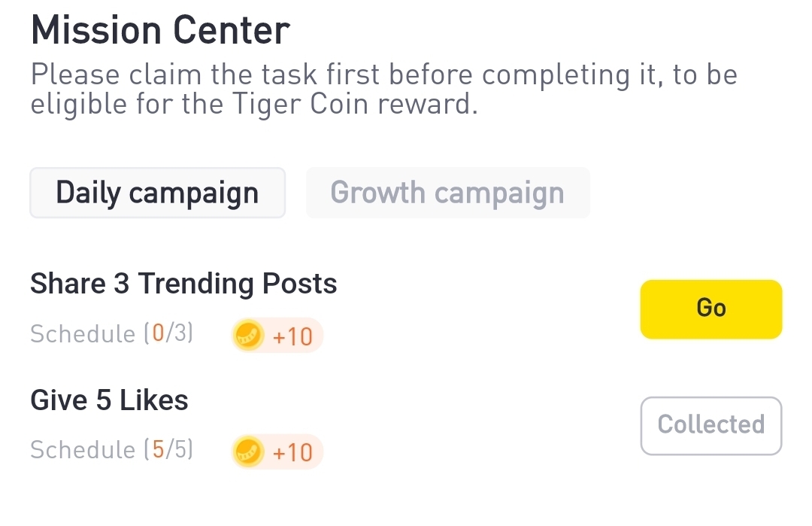Screen dimensions: 812x526
Task: Tap the orange 0 in the share schedule
Action: pos(158,333)
